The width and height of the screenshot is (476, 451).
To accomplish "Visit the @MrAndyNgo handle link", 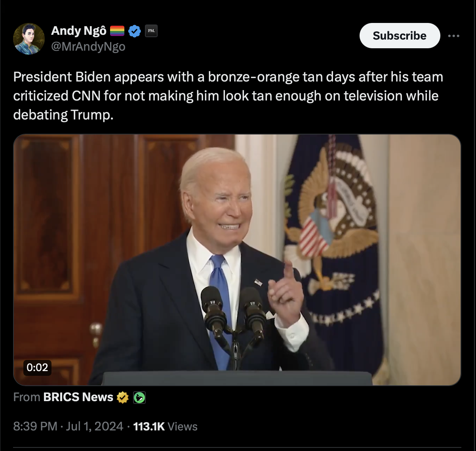I will pyautogui.click(x=88, y=47).
